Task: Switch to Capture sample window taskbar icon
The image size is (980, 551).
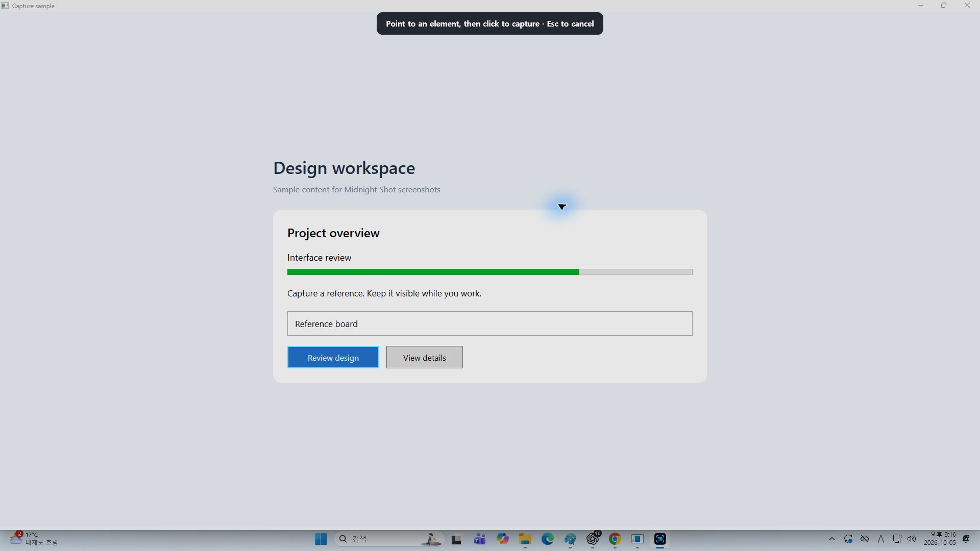Action: point(638,539)
